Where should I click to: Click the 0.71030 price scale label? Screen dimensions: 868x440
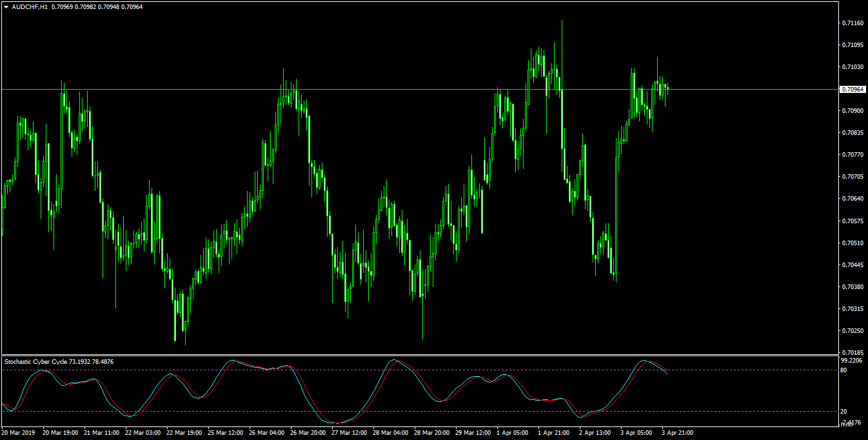tap(852, 67)
